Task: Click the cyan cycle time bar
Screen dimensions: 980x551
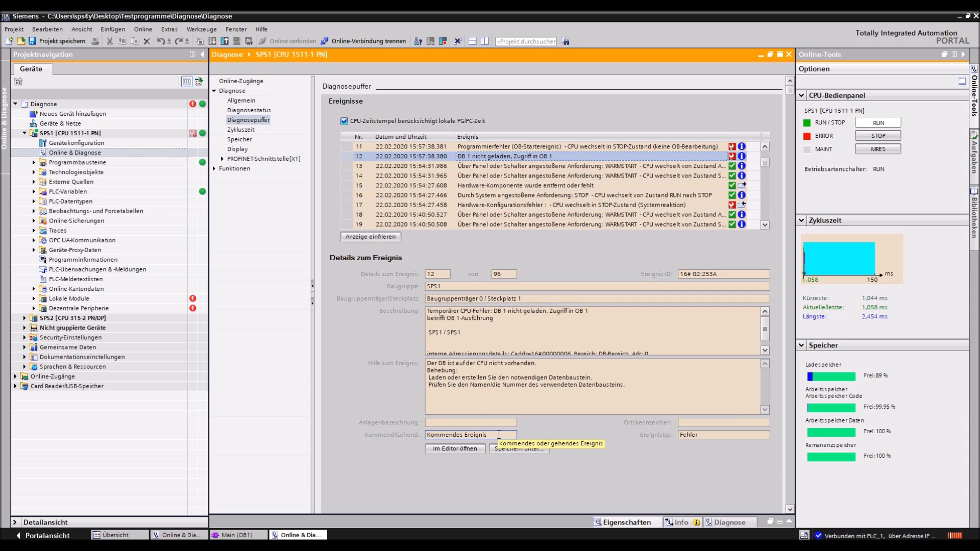Action: click(839, 259)
